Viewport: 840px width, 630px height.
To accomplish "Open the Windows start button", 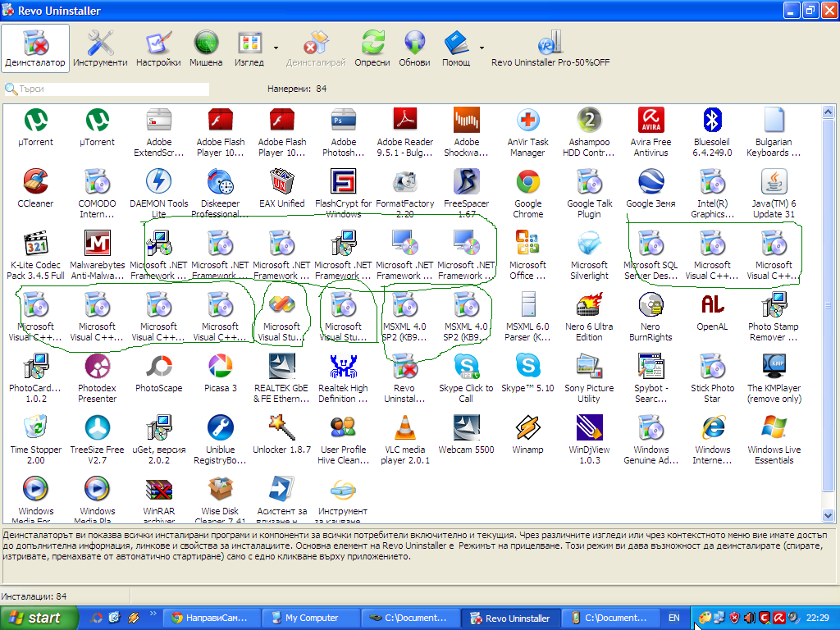I will tap(39, 618).
